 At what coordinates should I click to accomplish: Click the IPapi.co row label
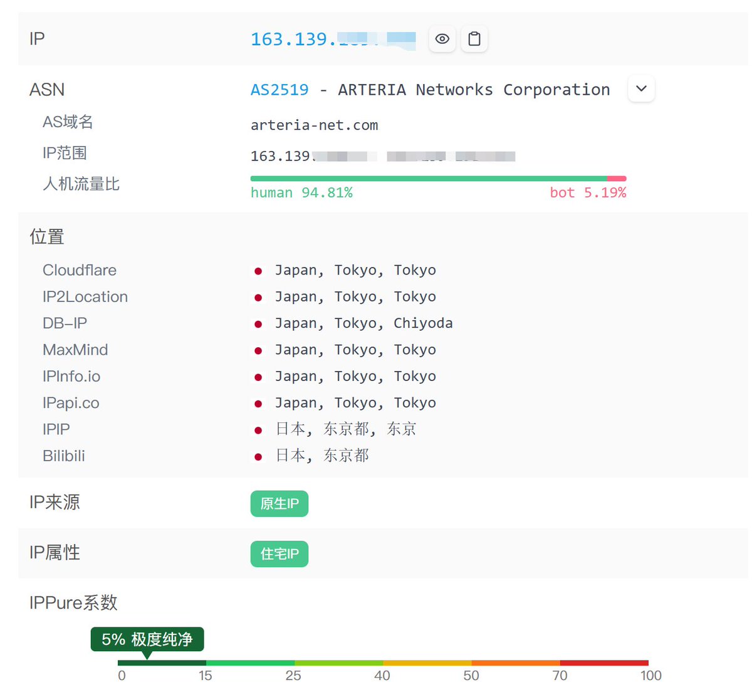point(71,402)
